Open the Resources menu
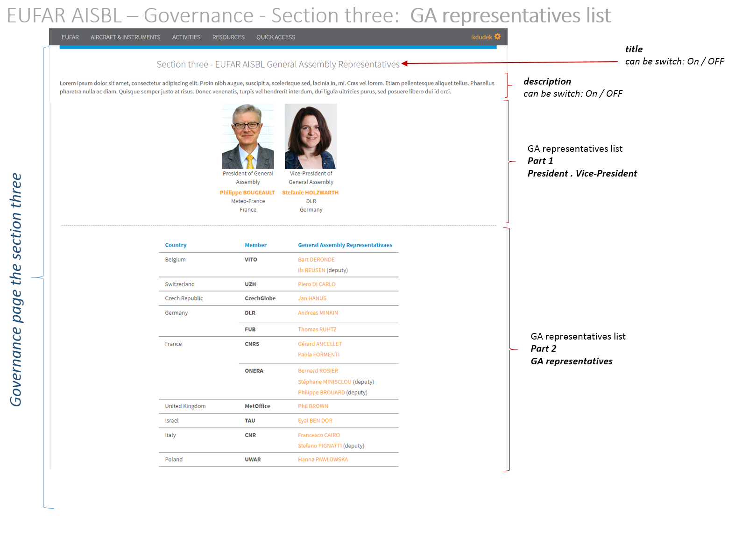742x560 pixels. tap(228, 37)
